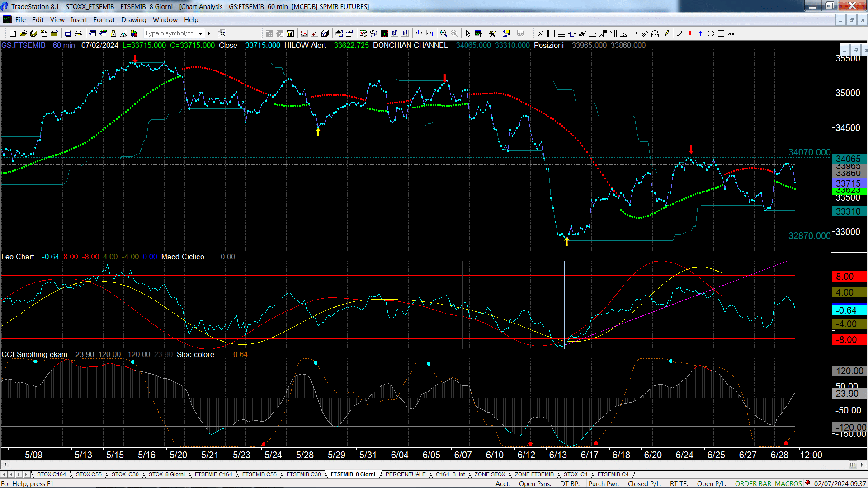Switch to the C164_3_Int tab
Viewport: 868px width, 488px height.
(450, 474)
